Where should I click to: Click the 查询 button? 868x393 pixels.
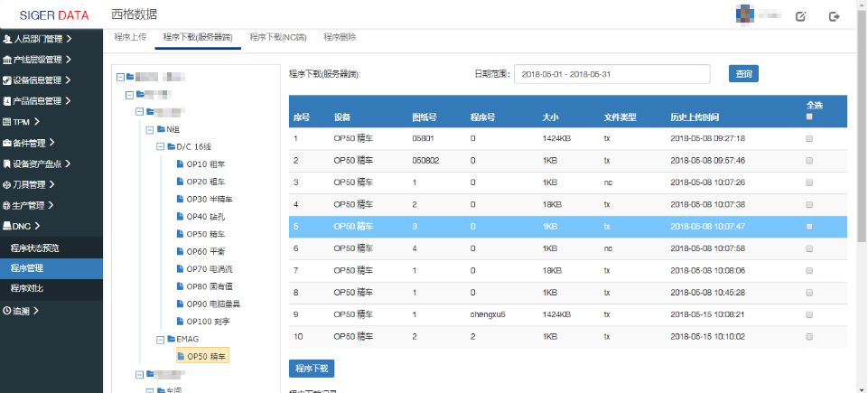tap(743, 73)
